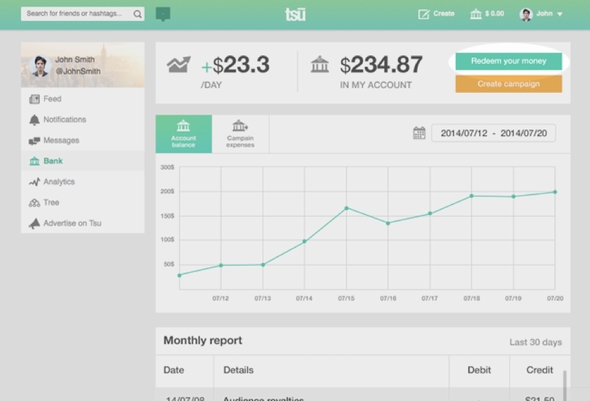
Task: Click the Redeem your money button
Action: (x=509, y=61)
